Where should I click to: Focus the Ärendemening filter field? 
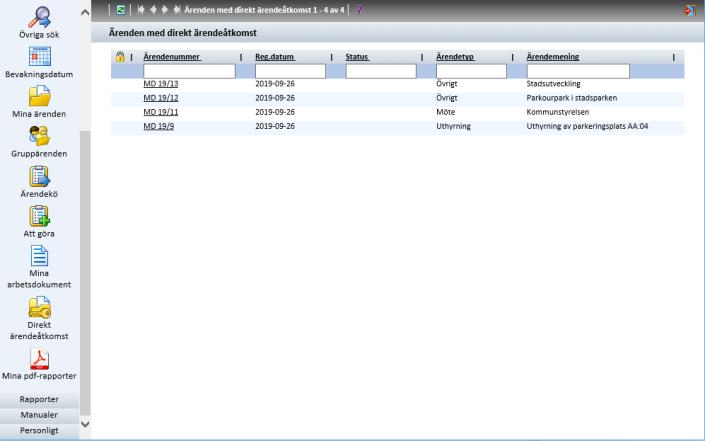click(578, 71)
